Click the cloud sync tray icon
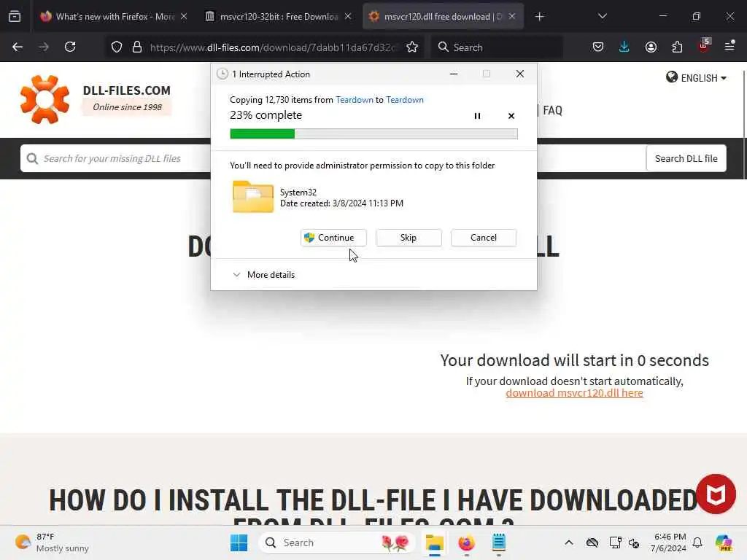 (592, 542)
